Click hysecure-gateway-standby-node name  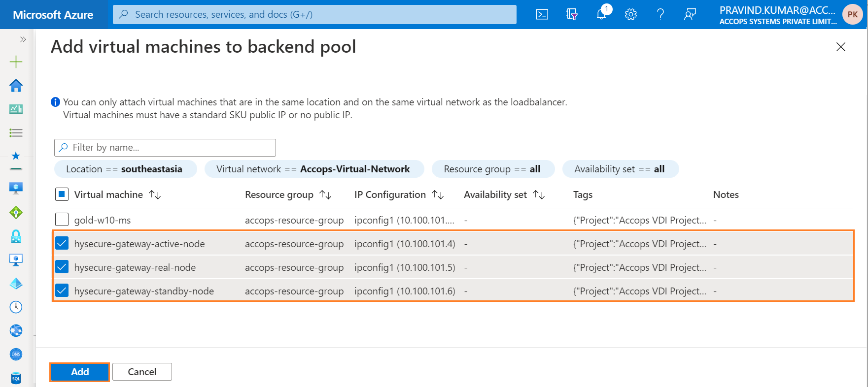click(144, 291)
